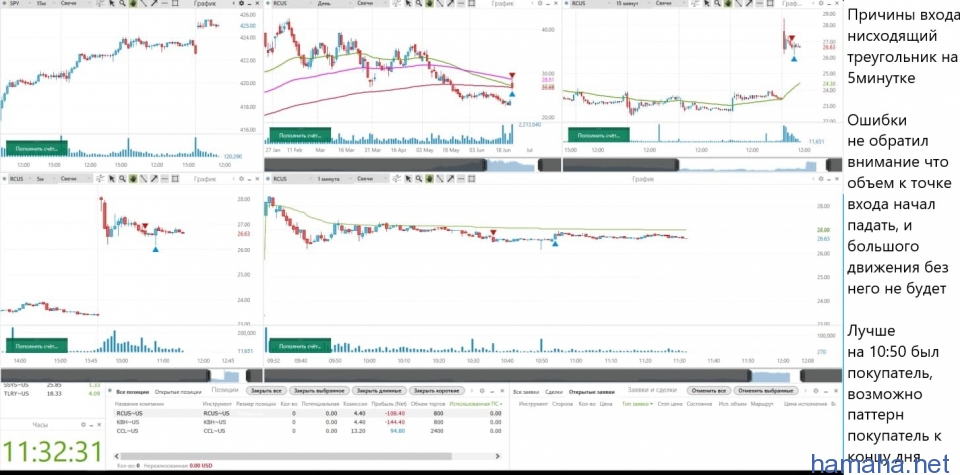Image resolution: width=960 pixels, height=475 pixels.
Task: Select the magnifier zoom tool in SPY chart
Action: pyautogui.click(x=122, y=4)
